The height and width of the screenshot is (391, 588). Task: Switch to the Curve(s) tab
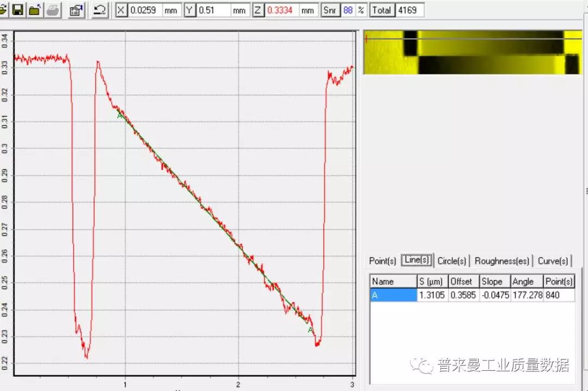[x=553, y=261]
